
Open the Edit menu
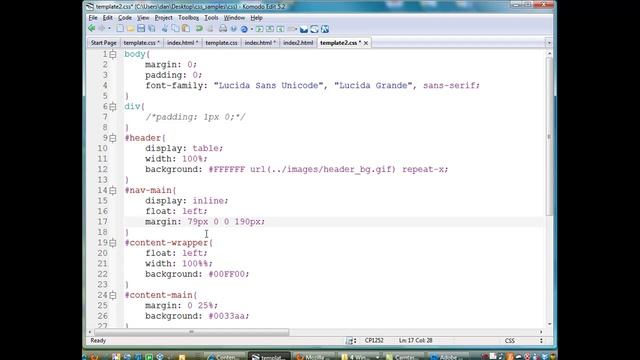point(107,18)
